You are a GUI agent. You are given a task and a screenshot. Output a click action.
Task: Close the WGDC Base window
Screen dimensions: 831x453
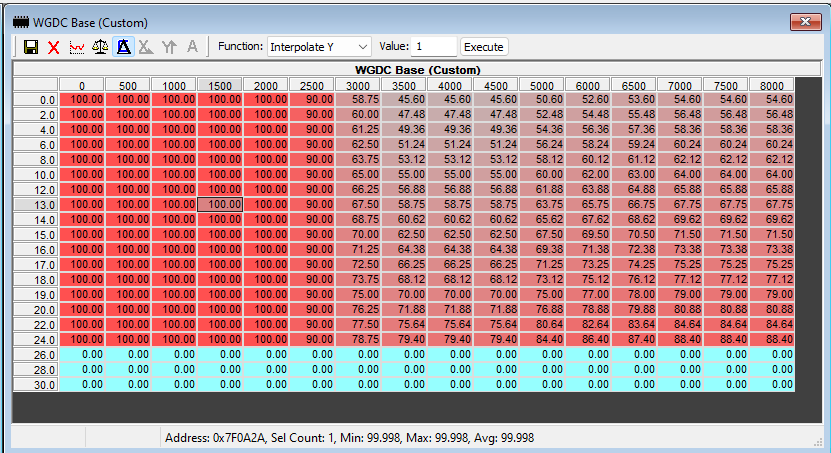click(806, 22)
